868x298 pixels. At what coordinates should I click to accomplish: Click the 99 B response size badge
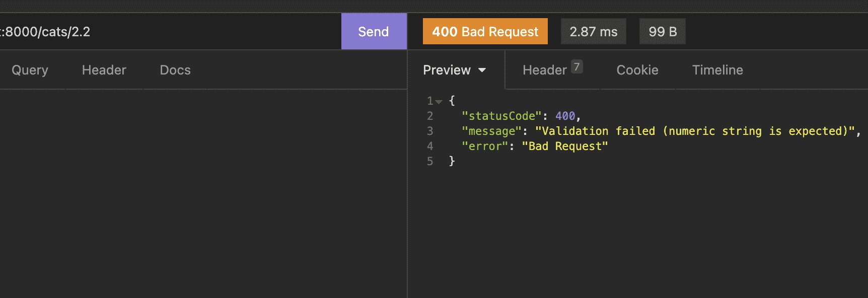(x=662, y=32)
